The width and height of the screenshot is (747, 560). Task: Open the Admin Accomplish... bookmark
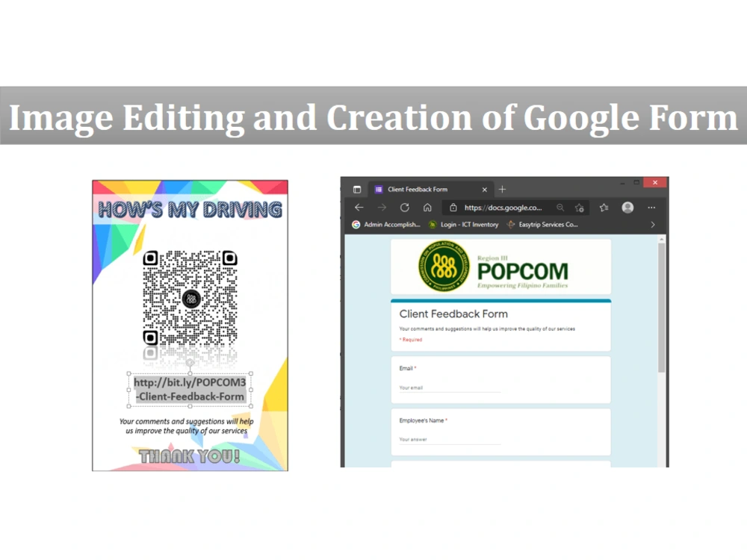[x=386, y=224]
